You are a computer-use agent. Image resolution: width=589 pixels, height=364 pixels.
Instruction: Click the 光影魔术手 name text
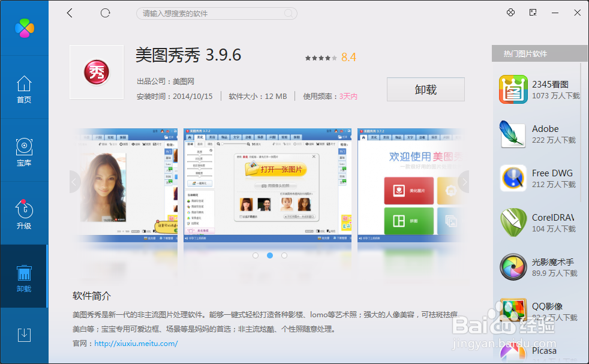[553, 262]
